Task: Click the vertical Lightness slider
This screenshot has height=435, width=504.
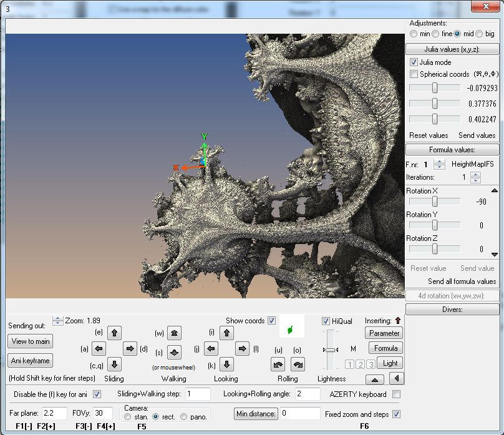Action: click(x=331, y=349)
